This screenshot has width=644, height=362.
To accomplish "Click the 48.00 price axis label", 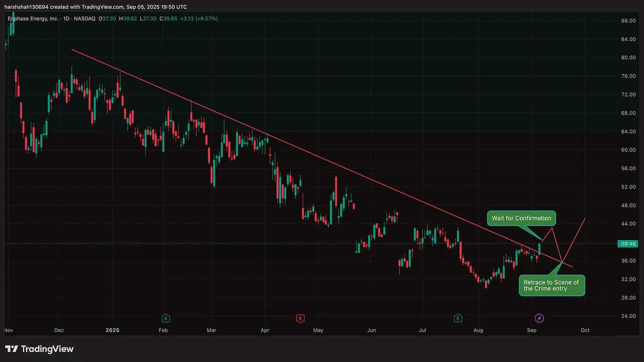I will point(627,205).
